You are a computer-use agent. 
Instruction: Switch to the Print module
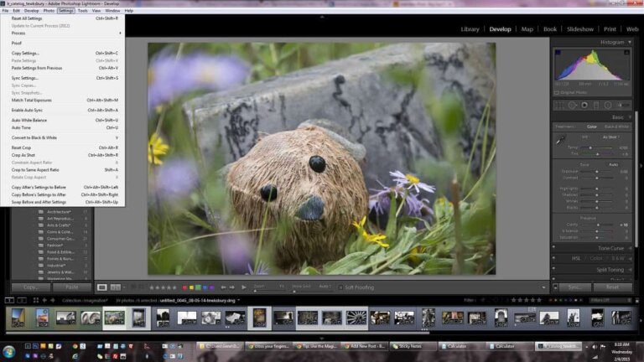[610, 29]
